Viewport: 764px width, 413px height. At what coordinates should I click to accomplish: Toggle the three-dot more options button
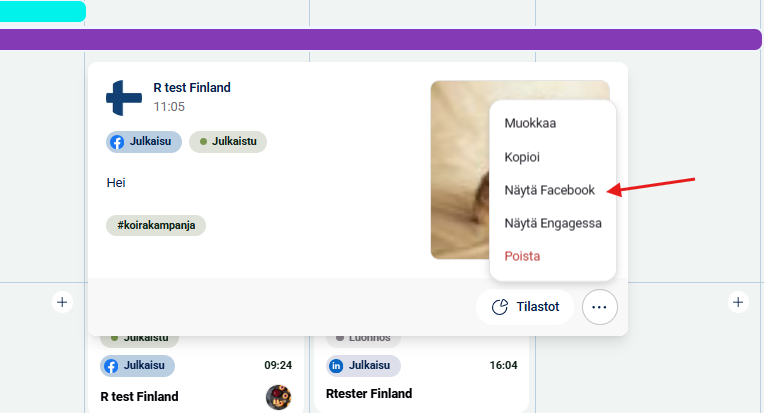599,307
